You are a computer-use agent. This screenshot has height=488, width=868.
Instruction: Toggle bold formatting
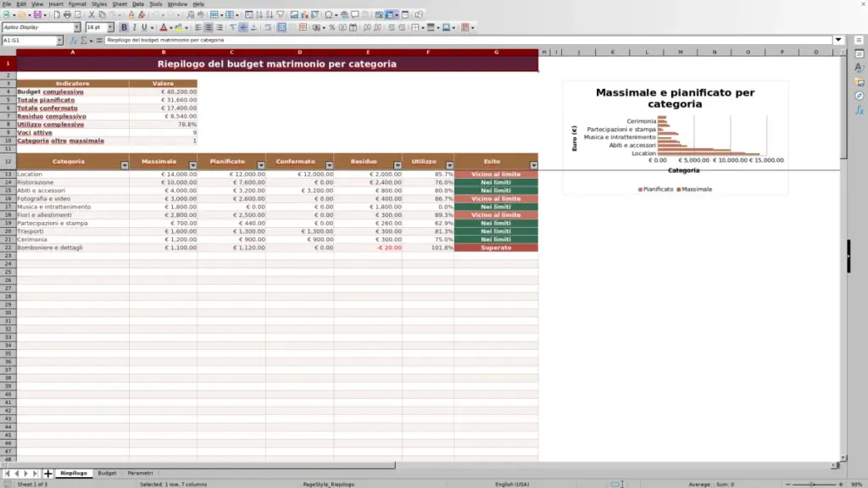point(124,27)
